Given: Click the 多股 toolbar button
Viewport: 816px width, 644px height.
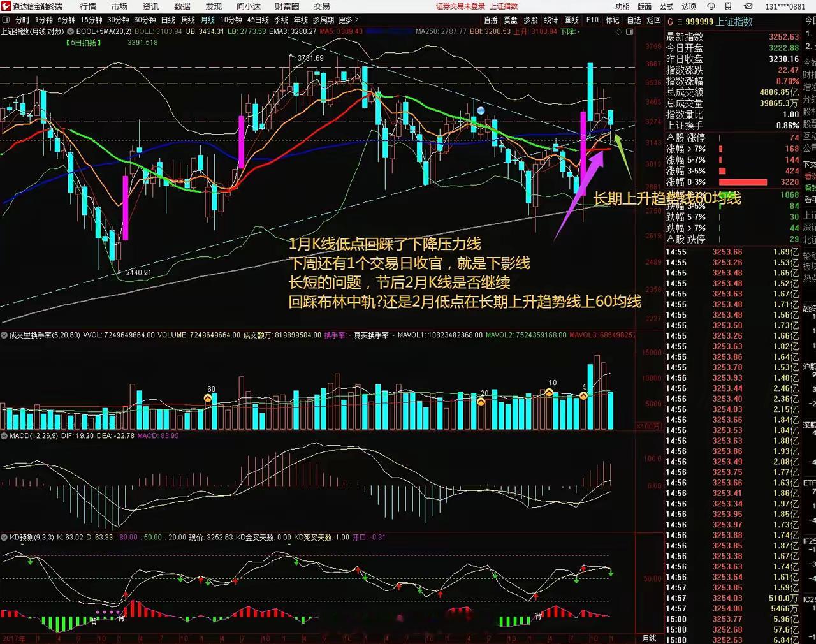Looking at the screenshot, I should 531,20.
